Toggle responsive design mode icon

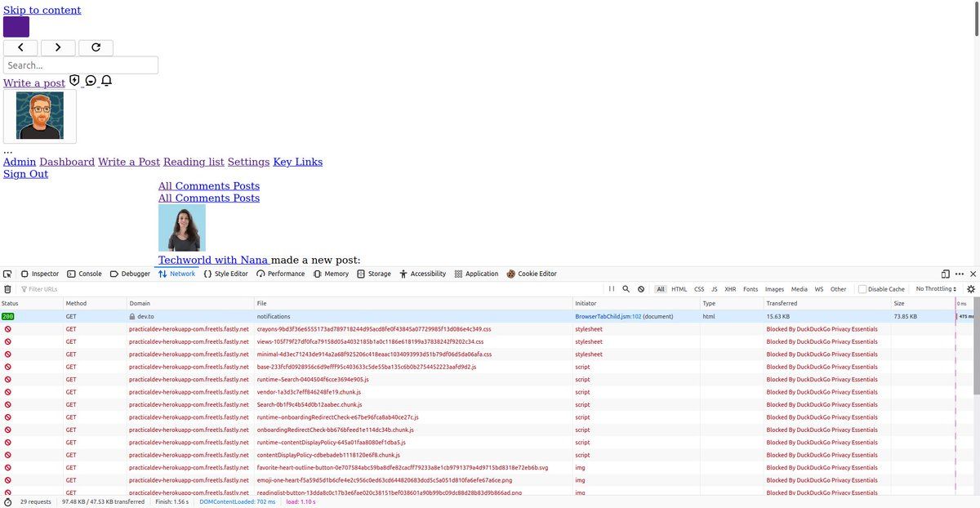946,274
